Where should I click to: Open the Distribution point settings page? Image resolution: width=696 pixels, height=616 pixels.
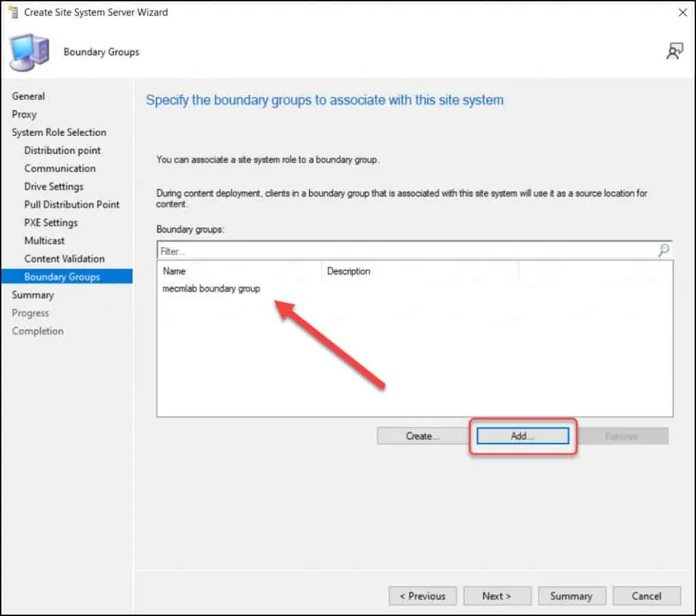coord(63,150)
